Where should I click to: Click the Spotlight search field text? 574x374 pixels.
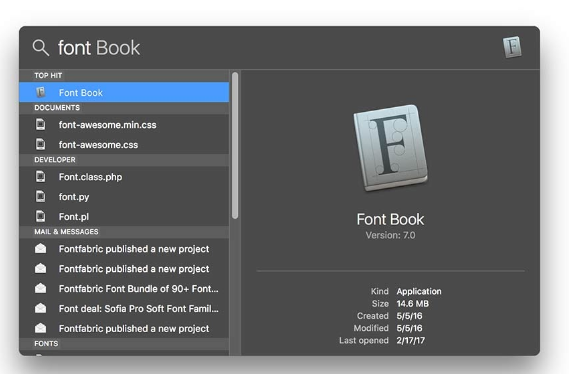pyautogui.click(x=99, y=48)
